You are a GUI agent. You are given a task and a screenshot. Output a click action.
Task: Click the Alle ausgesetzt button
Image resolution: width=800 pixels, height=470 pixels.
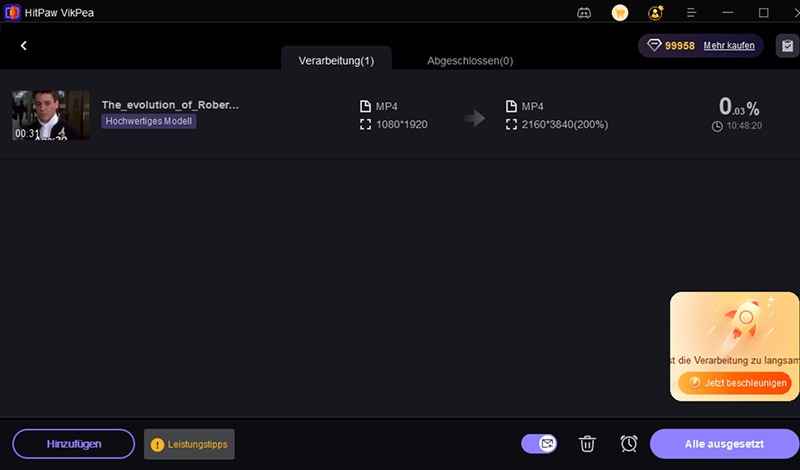pyautogui.click(x=724, y=444)
